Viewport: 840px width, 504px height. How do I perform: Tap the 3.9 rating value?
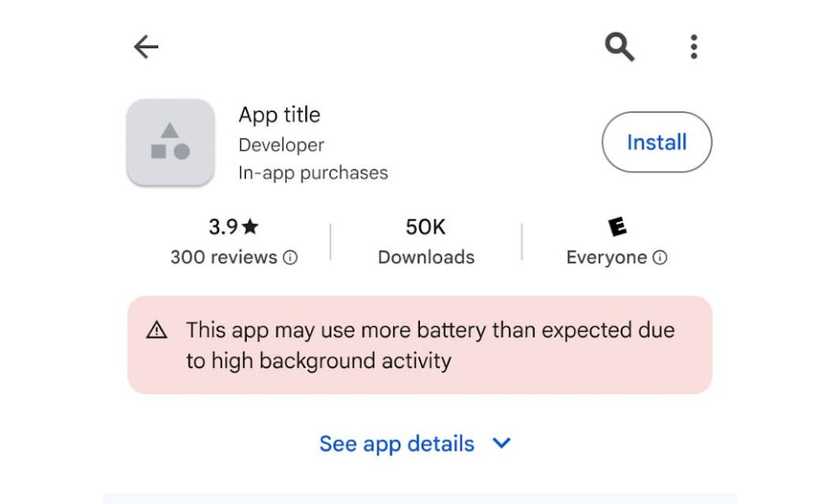pos(222,227)
